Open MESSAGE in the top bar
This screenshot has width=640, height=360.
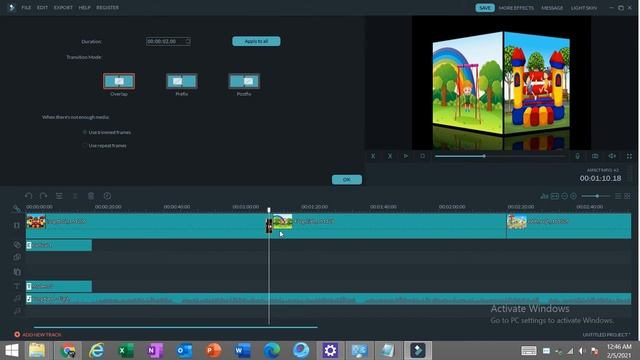[552, 8]
